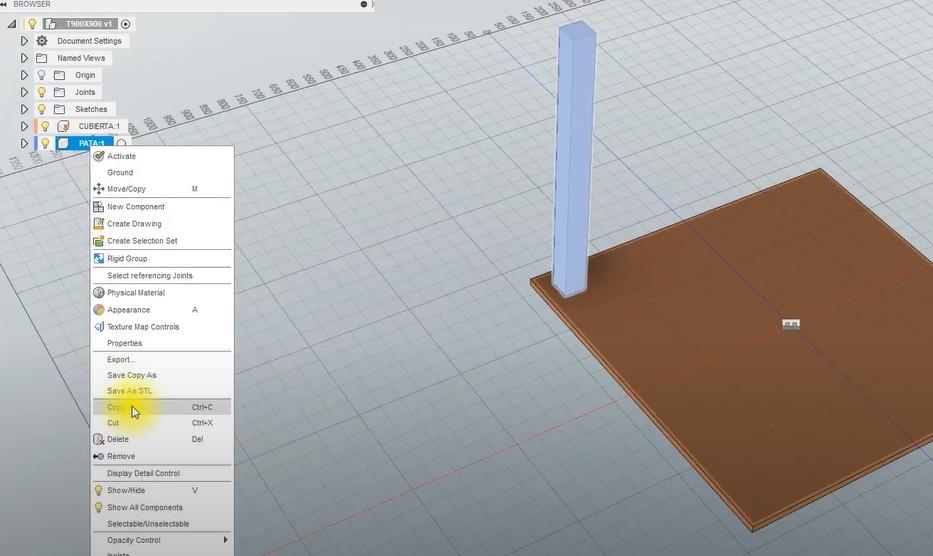Screen dimensions: 933x556
Task: Click the Texture Map Controls icon
Action: click(99, 327)
